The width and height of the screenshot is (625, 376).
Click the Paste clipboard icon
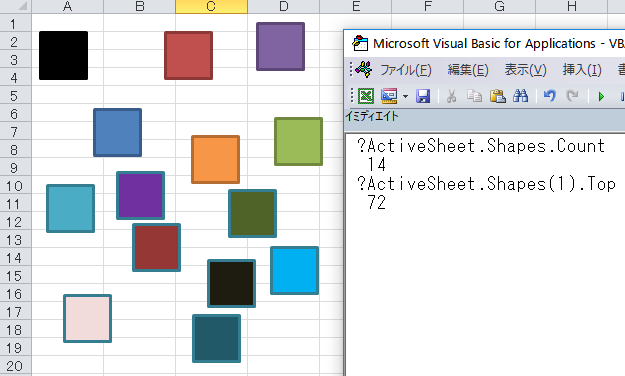497,96
